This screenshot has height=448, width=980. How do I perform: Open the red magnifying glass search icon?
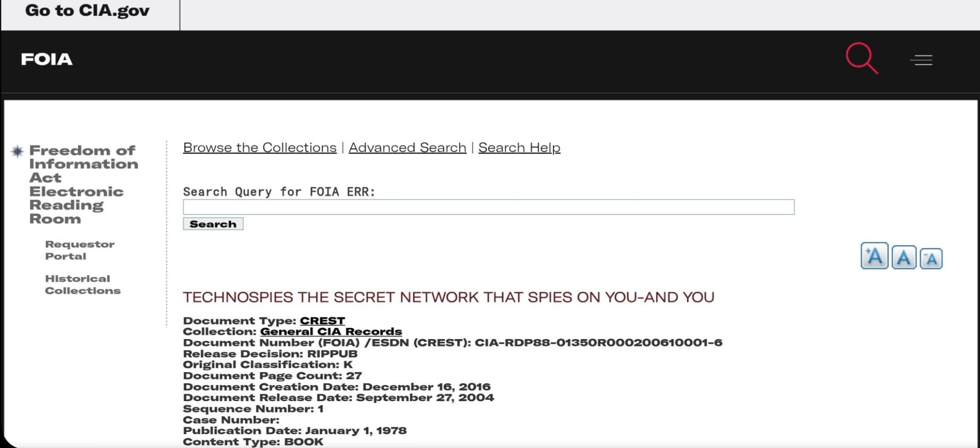(861, 58)
